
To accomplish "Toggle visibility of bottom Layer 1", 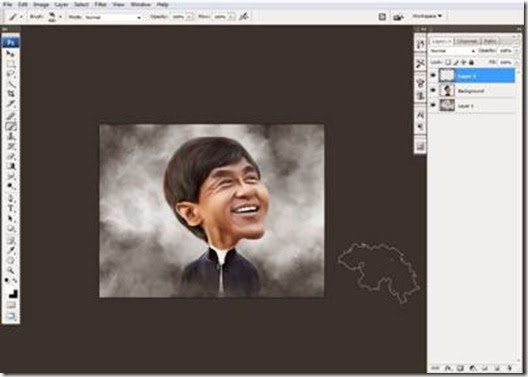I will click(433, 105).
